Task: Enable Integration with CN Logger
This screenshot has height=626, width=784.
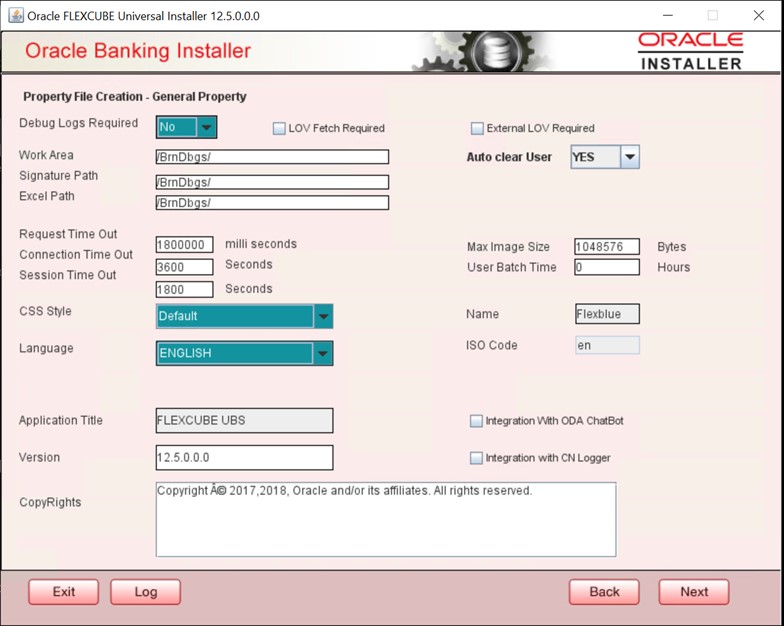Action: click(476, 458)
